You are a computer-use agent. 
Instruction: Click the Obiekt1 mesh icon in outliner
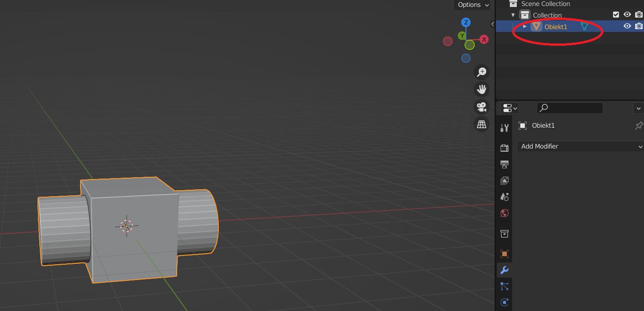click(x=536, y=26)
